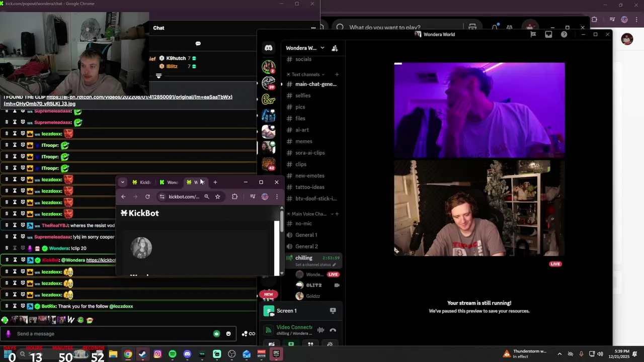Screen dimensions: 644x362
Task: Open zoom magnifier icon in address bar
Action: click(206, 197)
